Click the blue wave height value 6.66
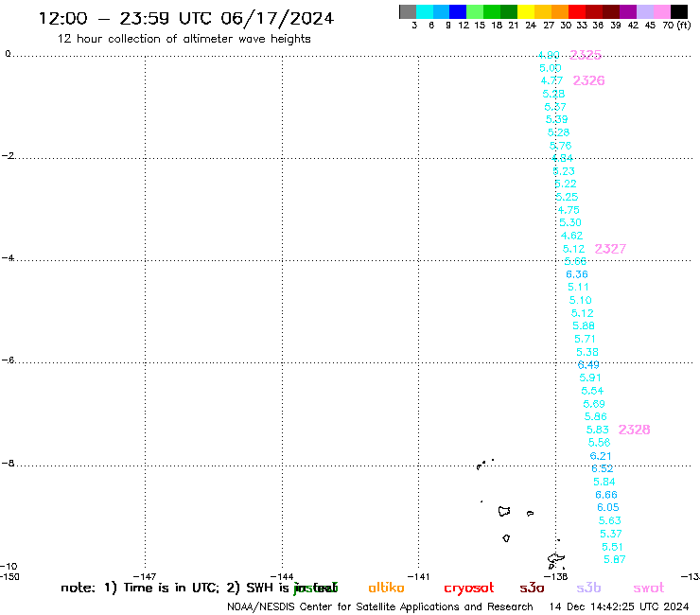This screenshot has width=700, height=615. pos(605,495)
